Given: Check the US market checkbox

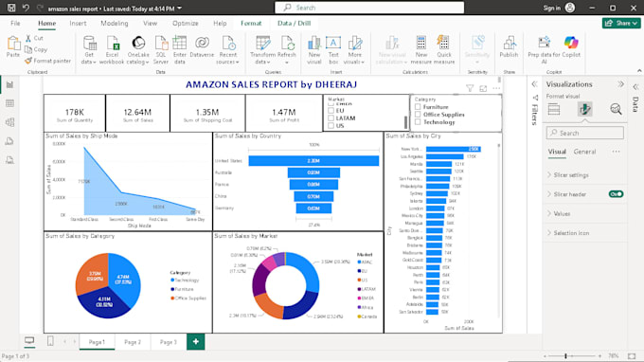Looking at the screenshot, I should coord(331,126).
